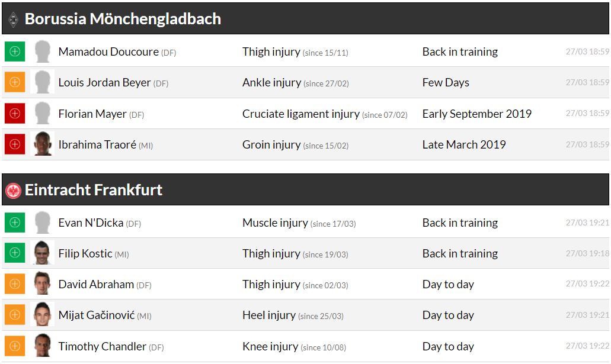This screenshot has width=611, height=364.
Task: Click green status icon beside Filip Kostic
Action: coord(15,253)
